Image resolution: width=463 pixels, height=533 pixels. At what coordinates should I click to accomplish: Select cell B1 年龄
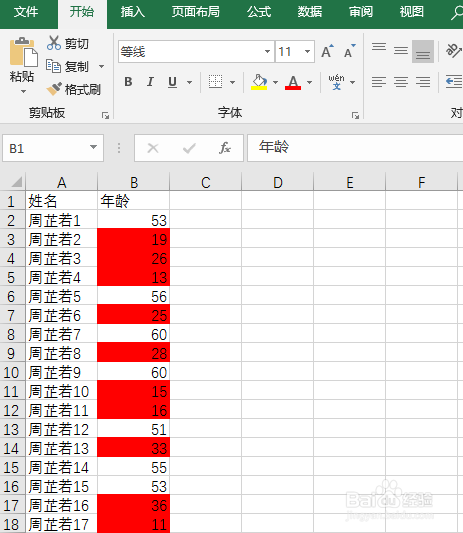point(134,201)
